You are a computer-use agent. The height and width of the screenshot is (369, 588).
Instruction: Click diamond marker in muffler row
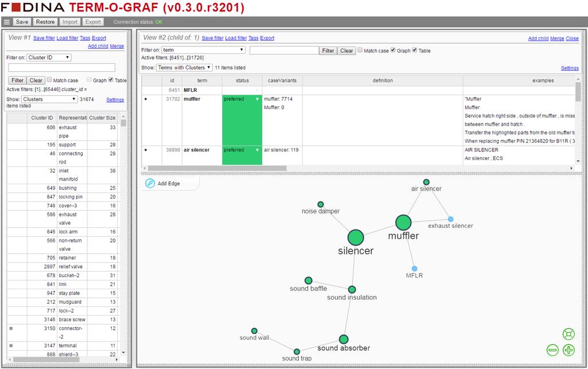tap(145, 99)
